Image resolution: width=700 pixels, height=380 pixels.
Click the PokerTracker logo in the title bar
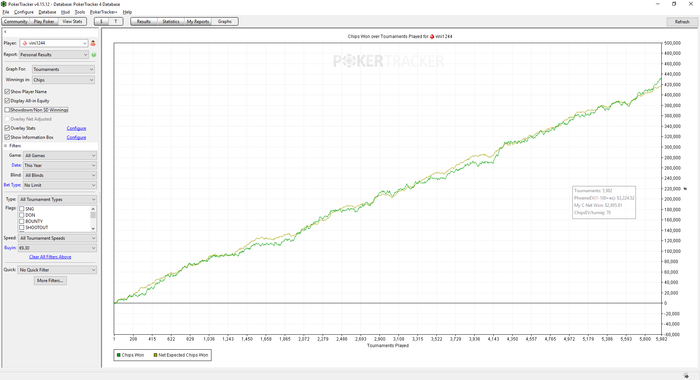pyautogui.click(x=4, y=4)
